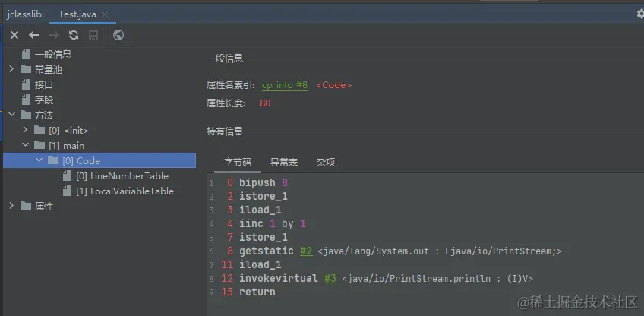Click the close X toolbar icon
Viewport: 644px width, 316px height.
14,36
